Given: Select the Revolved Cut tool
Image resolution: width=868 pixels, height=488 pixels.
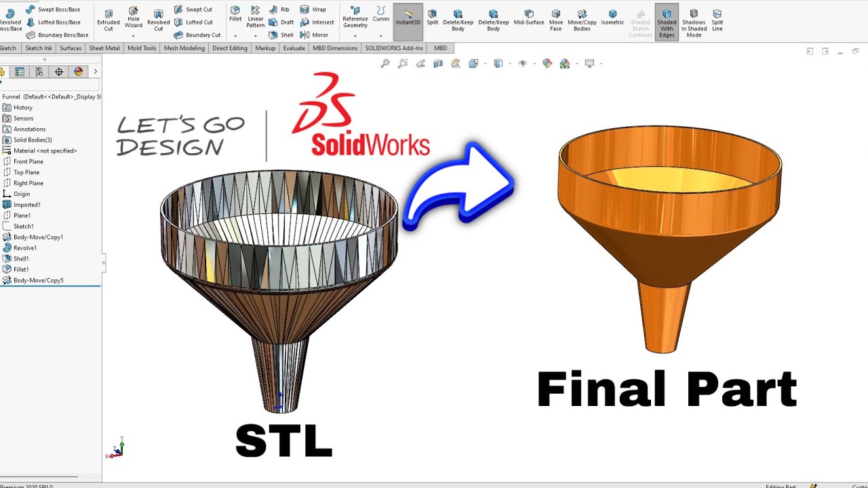Looking at the screenshot, I should [159, 20].
